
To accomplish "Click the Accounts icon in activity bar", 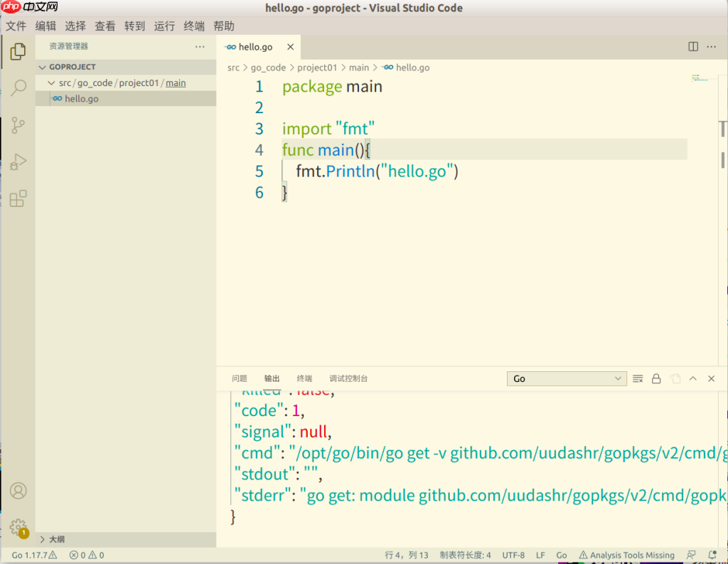I will click(18, 491).
